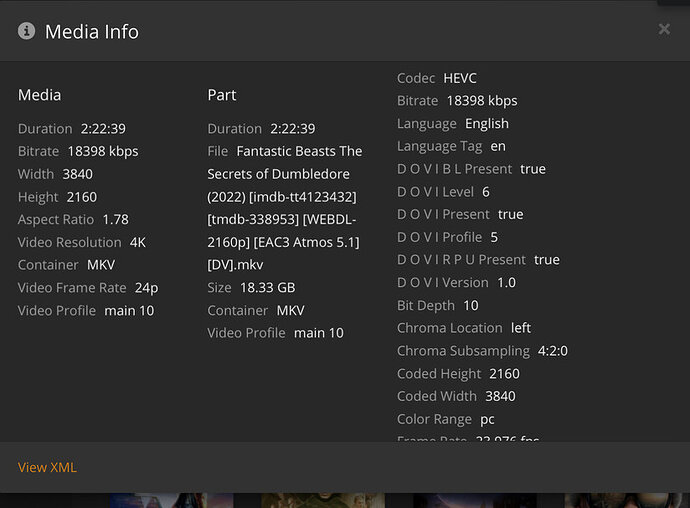Select the Part section heading
Image resolution: width=690 pixels, height=508 pixels.
pyautogui.click(x=222, y=95)
